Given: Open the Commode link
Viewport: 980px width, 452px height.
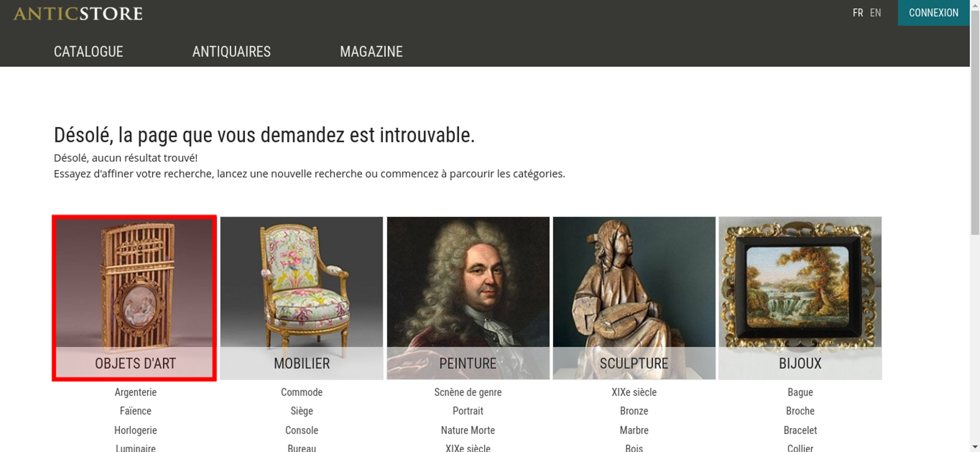Looking at the screenshot, I should pyautogui.click(x=302, y=392).
